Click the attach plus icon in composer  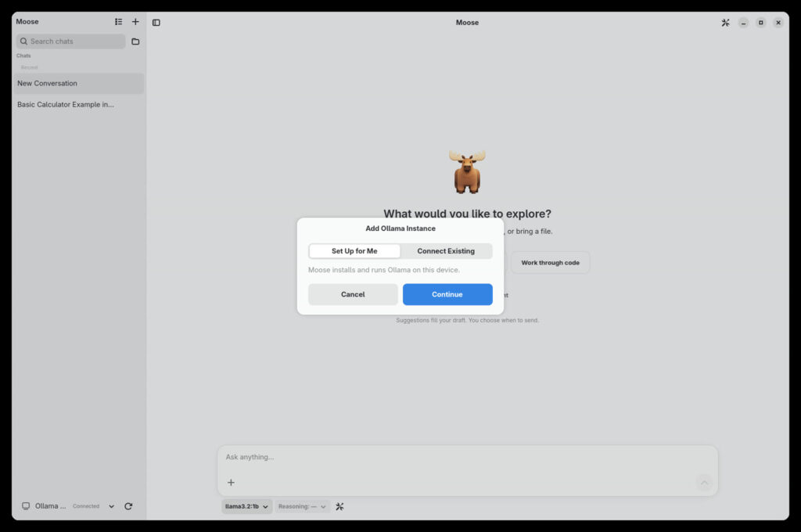coord(231,482)
